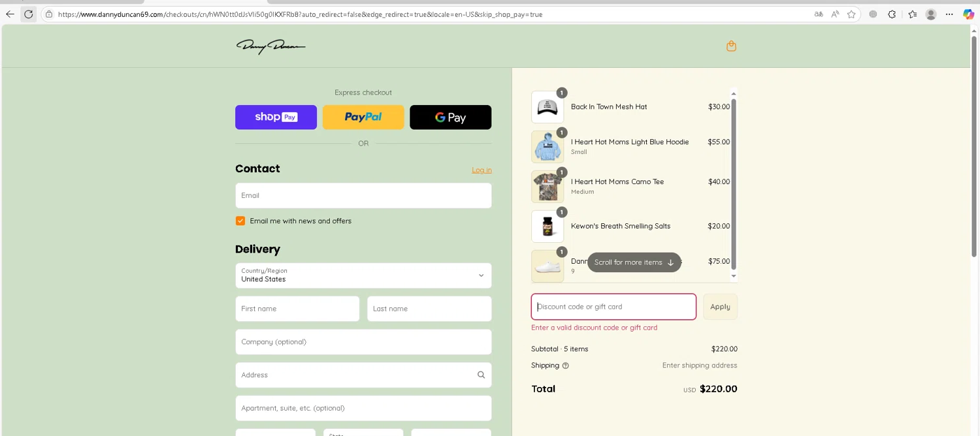Open browser extensions puzzle icon
Image resolution: width=980 pixels, height=436 pixels.
892,14
